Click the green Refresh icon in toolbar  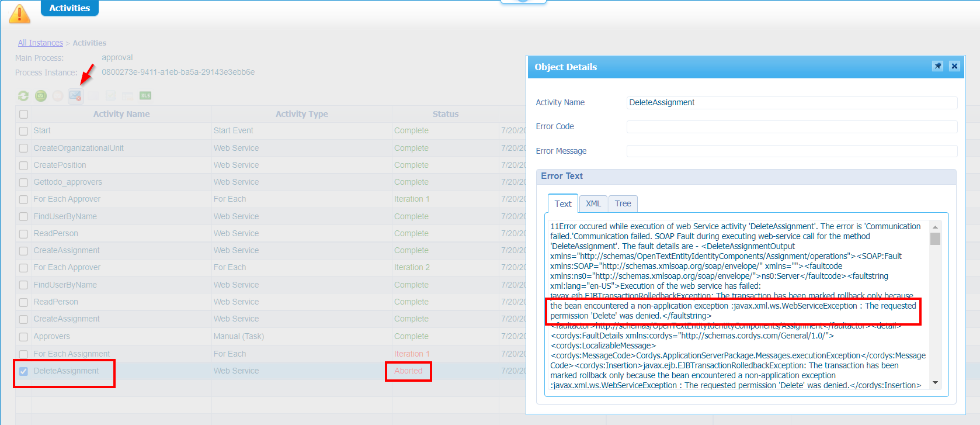23,96
